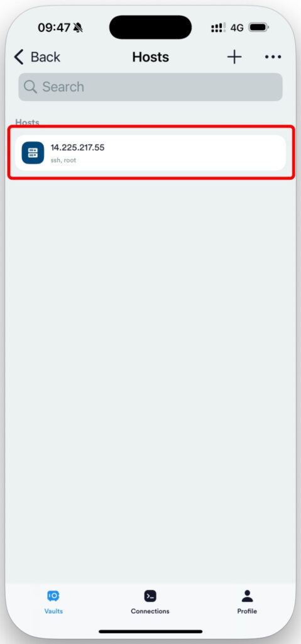Focus the Search input field
Image resolution: width=301 pixels, height=644 pixels.
click(150, 87)
